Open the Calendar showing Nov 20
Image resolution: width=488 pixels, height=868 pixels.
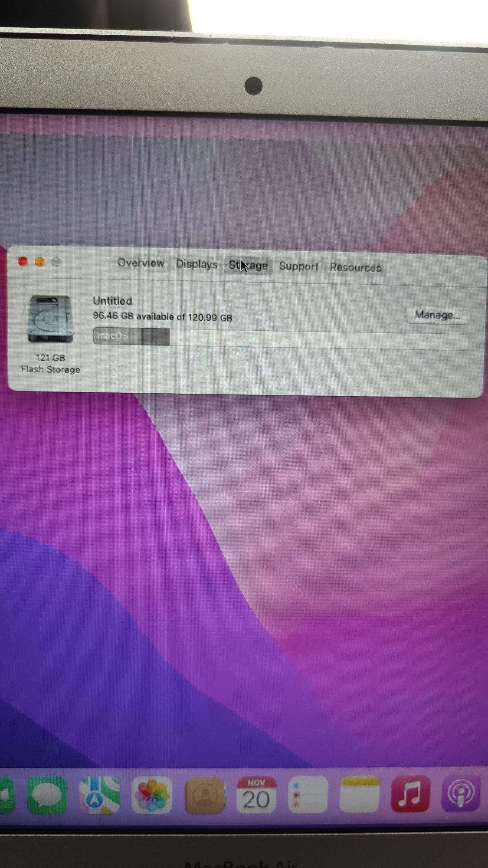[256, 794]
